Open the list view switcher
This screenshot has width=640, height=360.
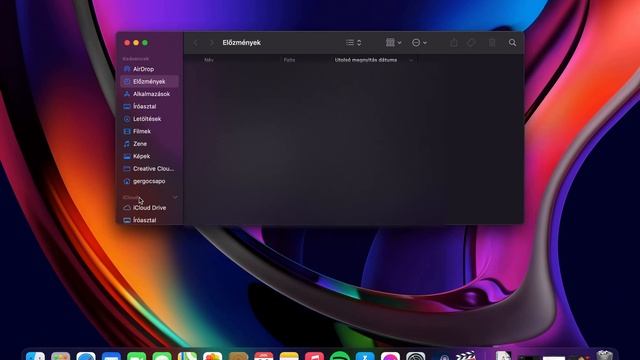tap(353, 42)
